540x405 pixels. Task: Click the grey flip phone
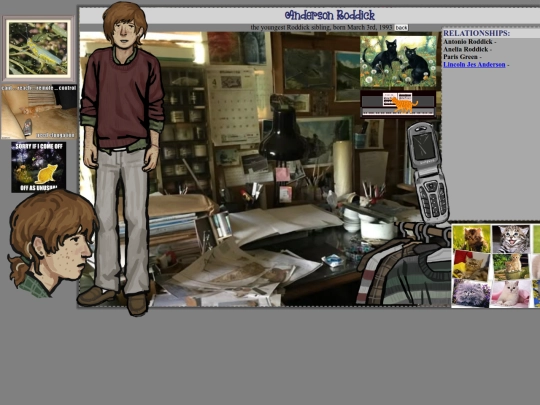pyautogui.click(x=429, y=173)
